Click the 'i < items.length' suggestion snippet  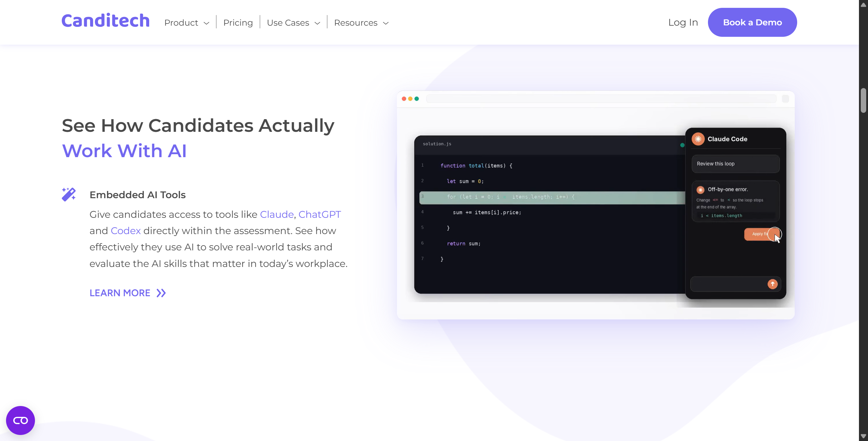tap(721, 216)
